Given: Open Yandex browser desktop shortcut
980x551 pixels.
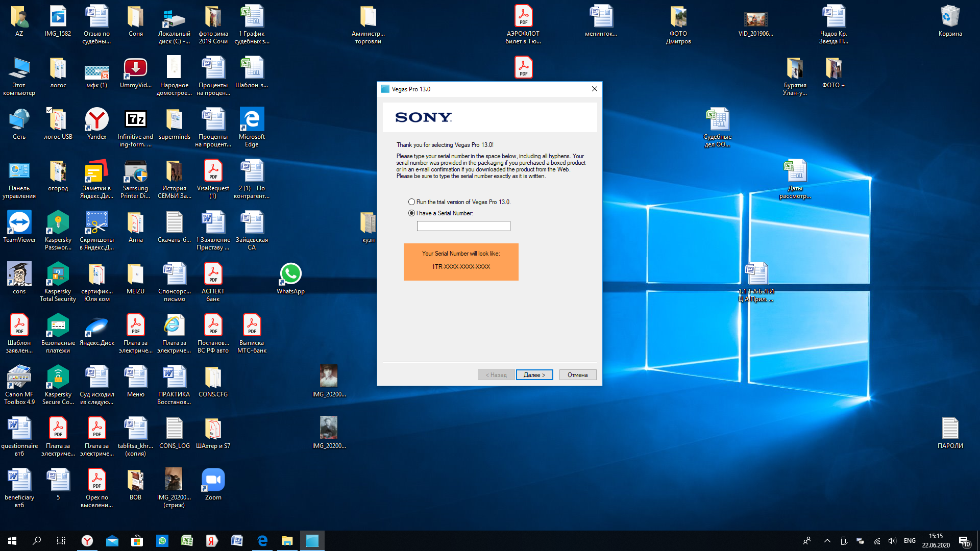Looking at the screenshot, I should coord(96,124).
